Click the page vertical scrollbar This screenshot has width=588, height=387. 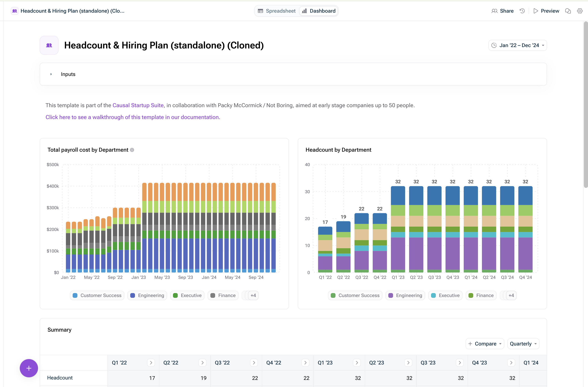586,105
